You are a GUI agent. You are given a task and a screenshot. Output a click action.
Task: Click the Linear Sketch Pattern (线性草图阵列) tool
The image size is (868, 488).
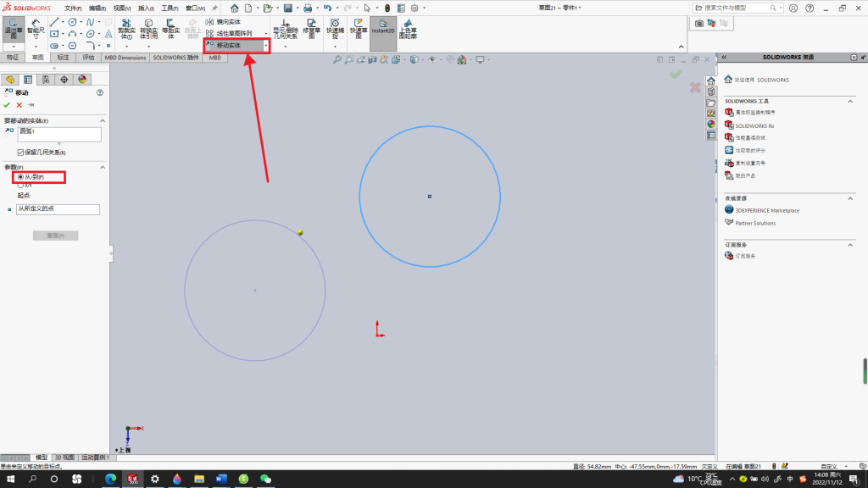click(229, 33)
